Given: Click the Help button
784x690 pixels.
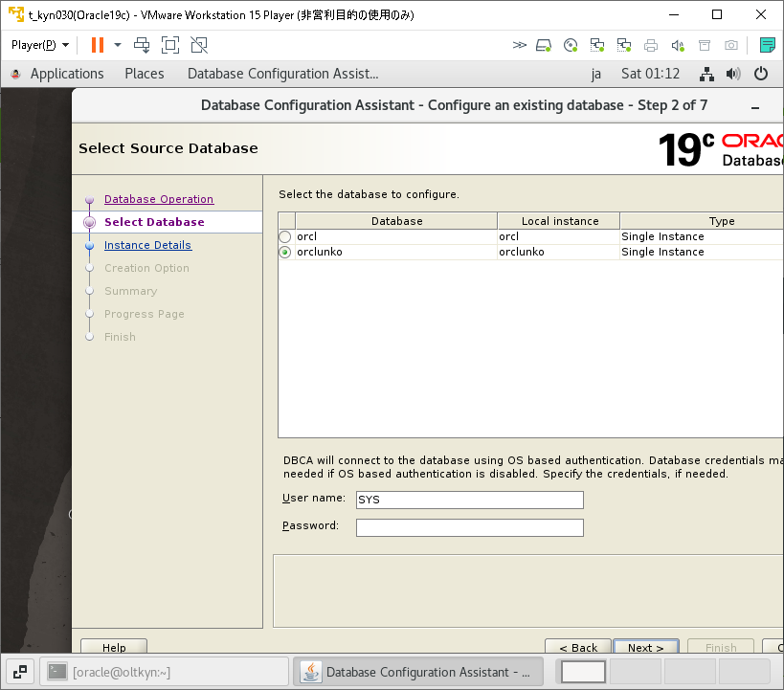Looking at the screenshot, I should 114,647.
